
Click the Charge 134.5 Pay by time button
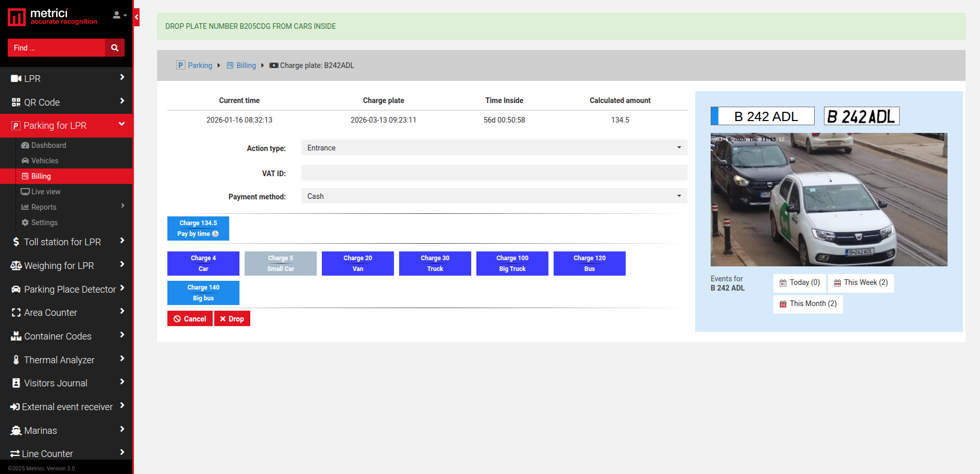[198, 228]
